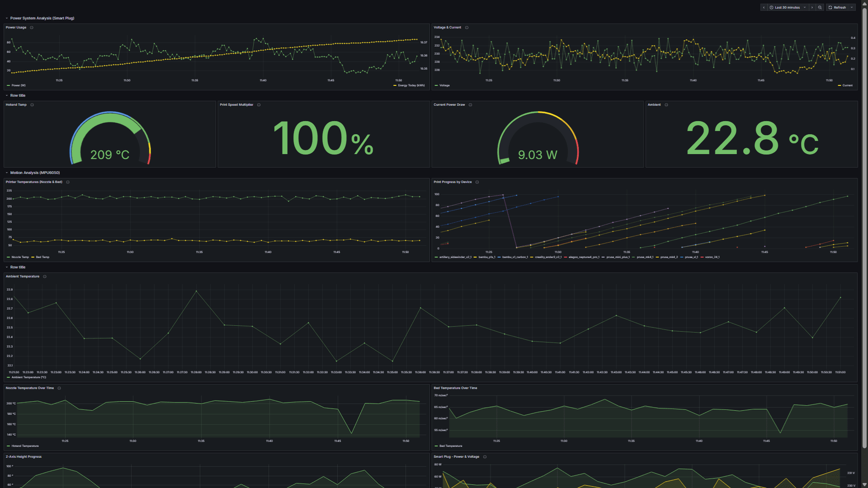Open the Last 30 minutes time picker
The width and height of the screenshot is (868, 488).
[x=787, y=7]
